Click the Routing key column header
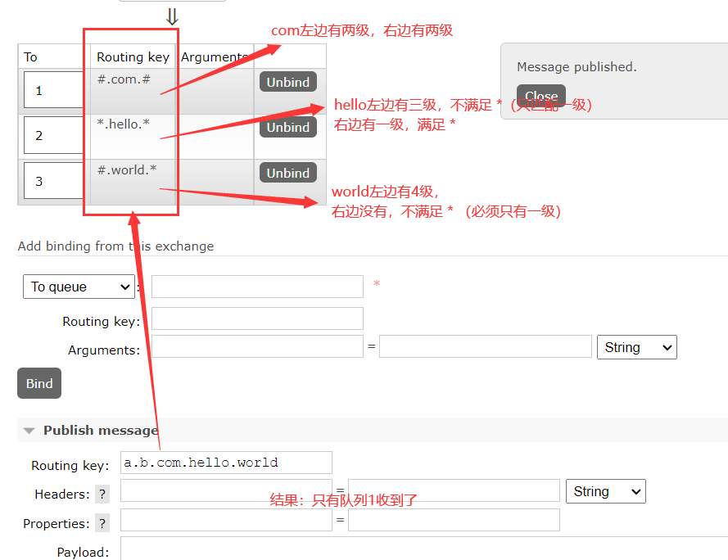This screenshot has height=560, width=728. (133, 56)
